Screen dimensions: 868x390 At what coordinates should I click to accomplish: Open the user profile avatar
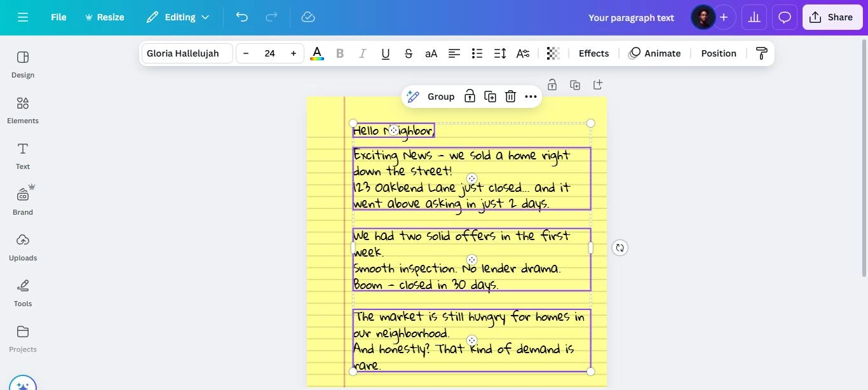click(x=703, y=17)
